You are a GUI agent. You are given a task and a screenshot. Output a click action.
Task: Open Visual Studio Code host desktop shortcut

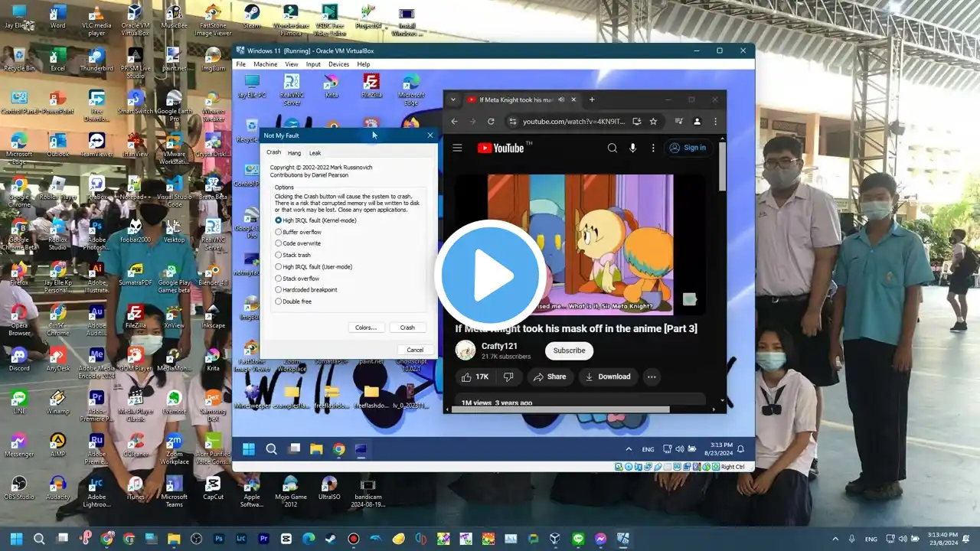(175, 191)
